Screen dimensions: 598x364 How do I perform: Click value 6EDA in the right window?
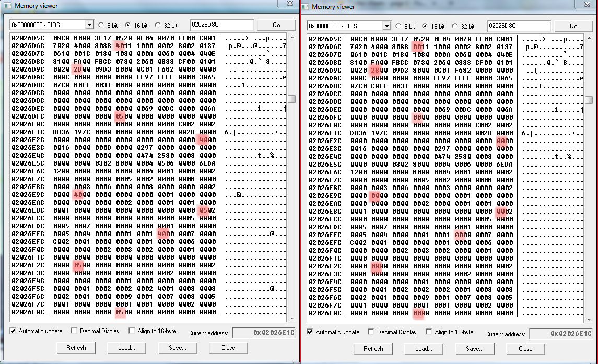pos(505,165)
